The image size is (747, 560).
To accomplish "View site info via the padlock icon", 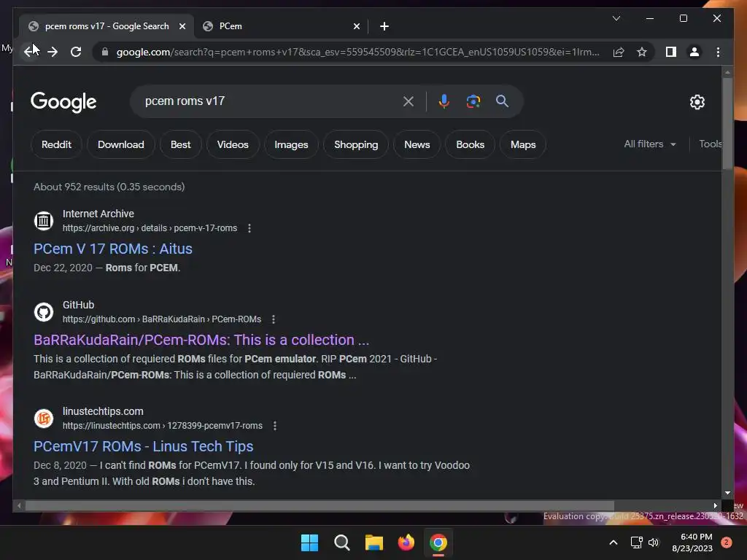I will [x=105, y=52].
